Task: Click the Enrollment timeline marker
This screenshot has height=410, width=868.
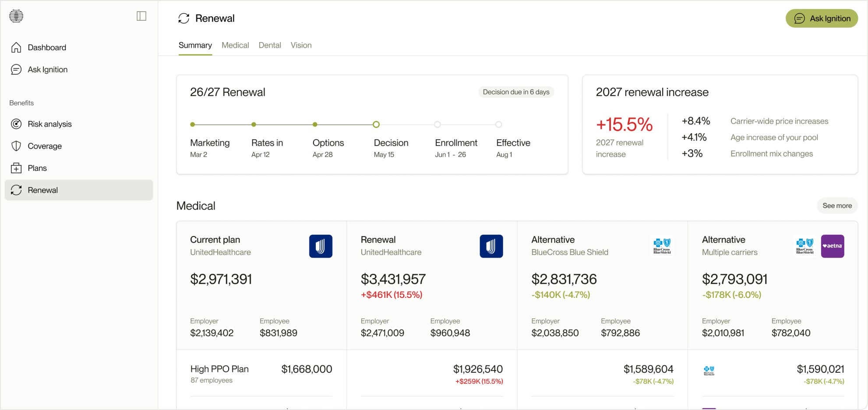Action: pos(438,124)
